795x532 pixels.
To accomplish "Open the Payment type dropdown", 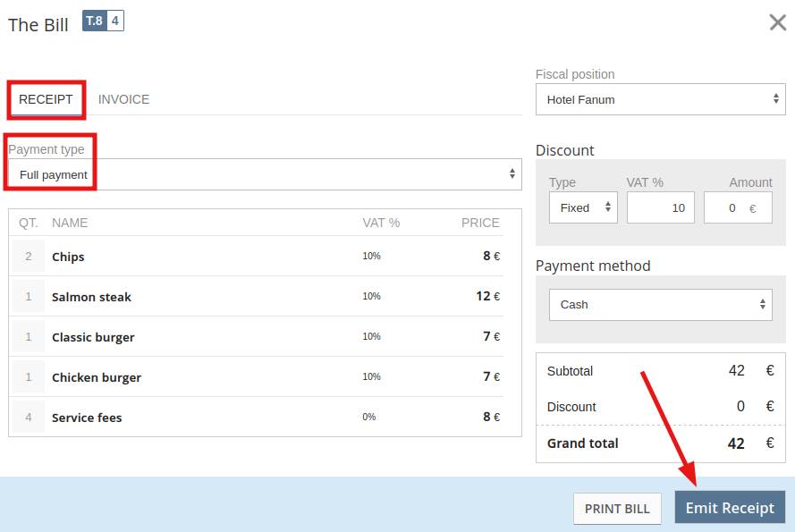I will click(x=265, y=174).
